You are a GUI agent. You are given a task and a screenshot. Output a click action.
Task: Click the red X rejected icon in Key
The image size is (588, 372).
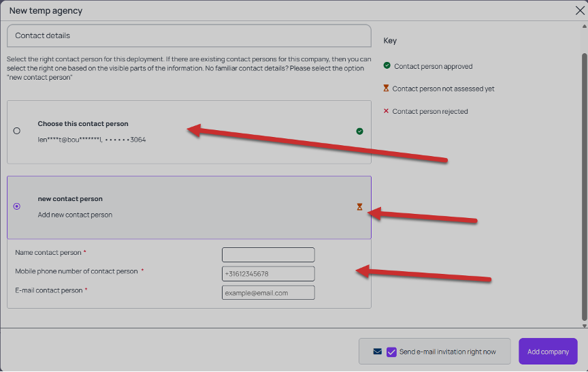386,111
